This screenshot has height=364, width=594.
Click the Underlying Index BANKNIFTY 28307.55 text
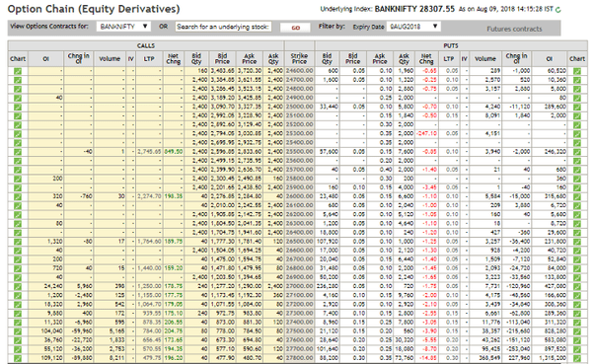pos(387,9)
